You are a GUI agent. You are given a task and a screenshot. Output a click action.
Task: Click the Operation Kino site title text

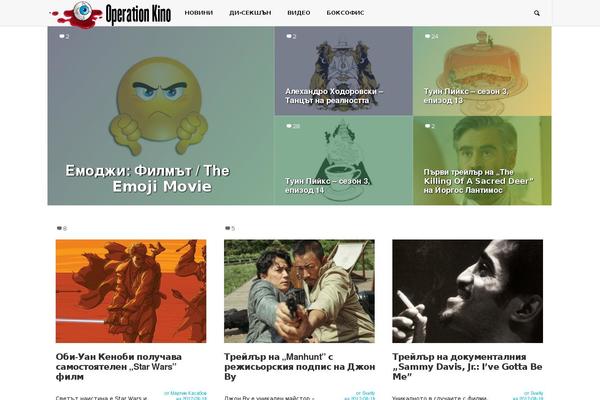[x=138, y=15]
